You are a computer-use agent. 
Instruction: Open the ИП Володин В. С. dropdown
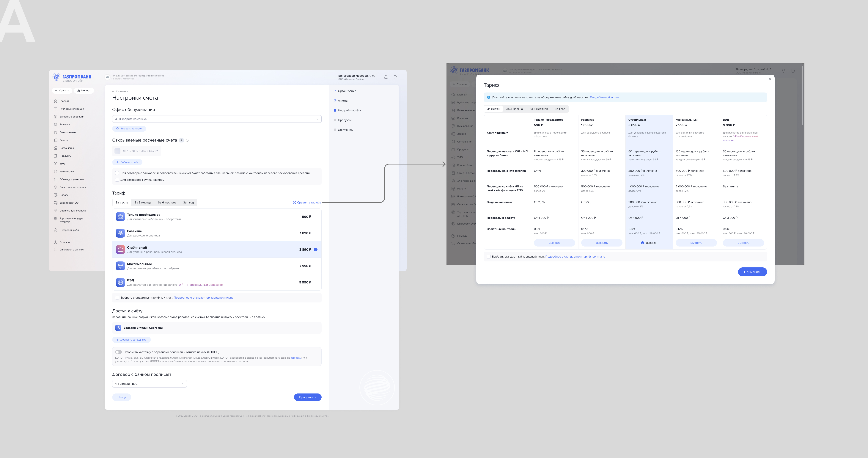tap(149, 384)
